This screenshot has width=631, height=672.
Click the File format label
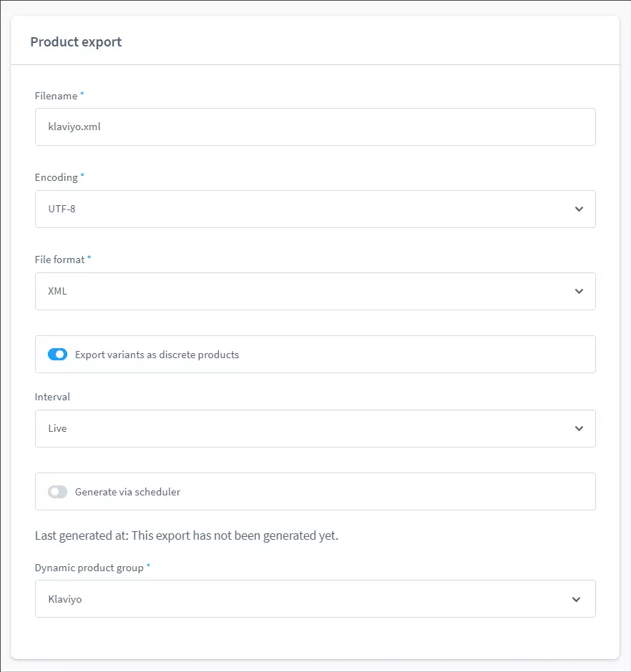[60, 260]
